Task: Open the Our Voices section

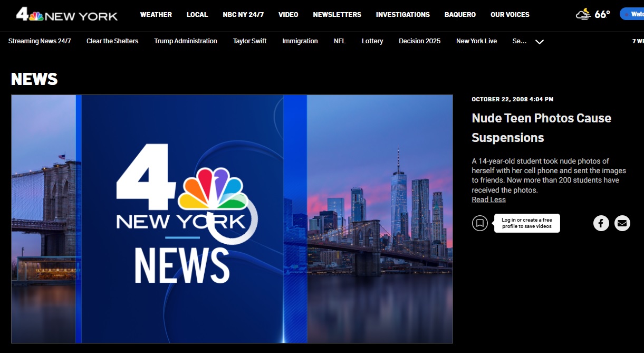Action: tap(510, 15)
